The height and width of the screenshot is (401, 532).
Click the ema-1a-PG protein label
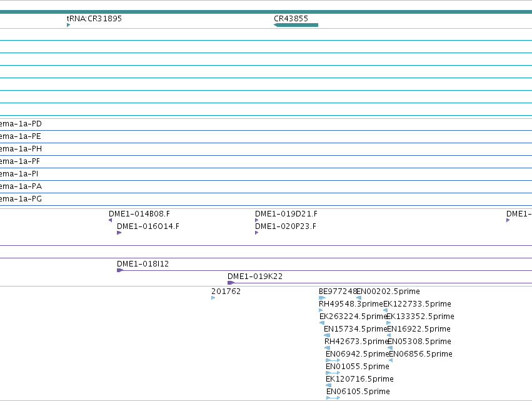[21, 199]
